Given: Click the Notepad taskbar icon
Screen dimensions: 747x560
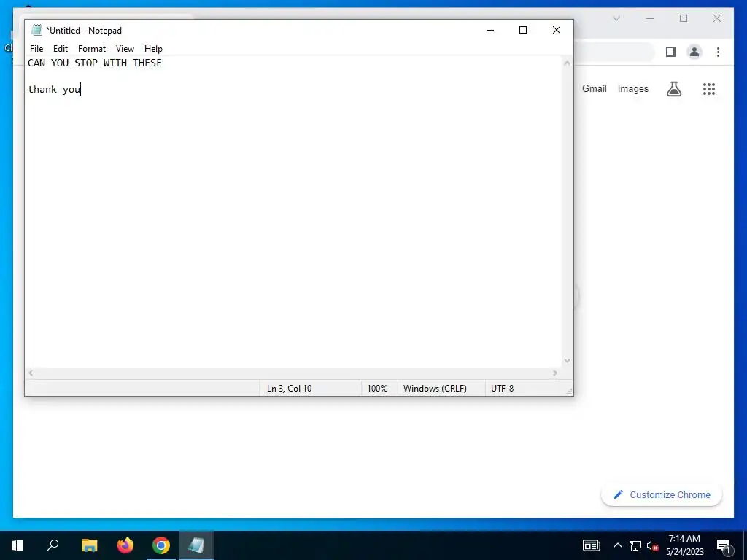Looking at the screenshot, I should pos(196,545).
